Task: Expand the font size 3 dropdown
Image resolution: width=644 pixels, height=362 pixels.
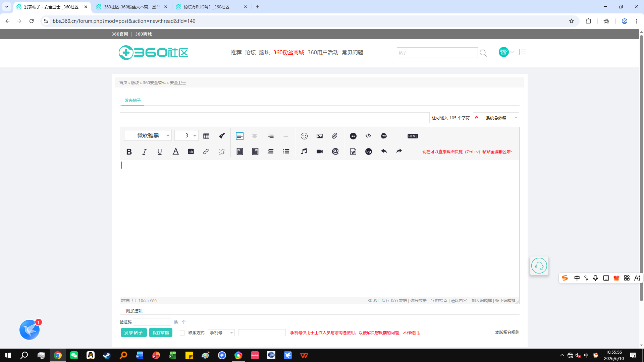Action: coord(186,135)
